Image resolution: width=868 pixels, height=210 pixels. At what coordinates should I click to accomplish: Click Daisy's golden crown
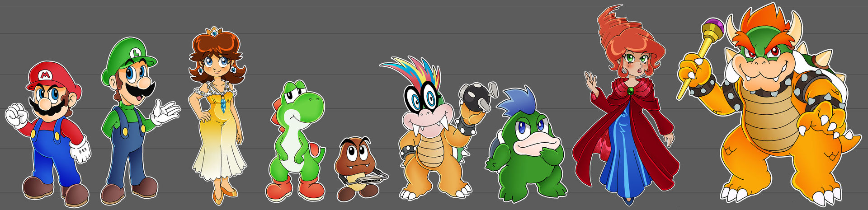[x=214, y=32]
